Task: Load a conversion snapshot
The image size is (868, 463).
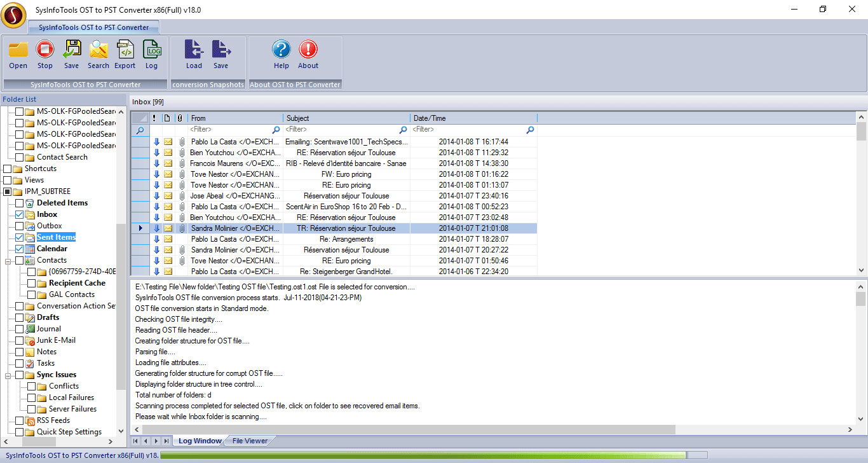Action: tap(194, 50)
